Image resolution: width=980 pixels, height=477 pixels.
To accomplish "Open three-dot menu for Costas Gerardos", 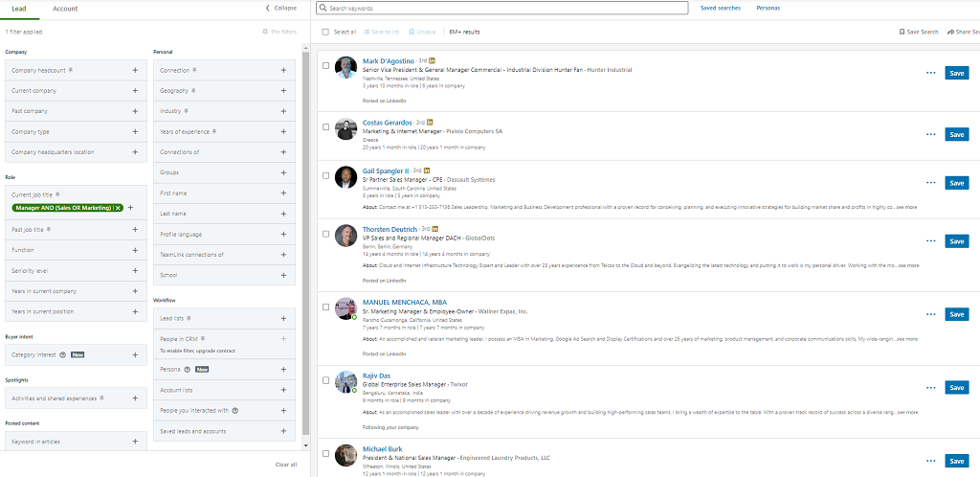I will coord(930,134).
